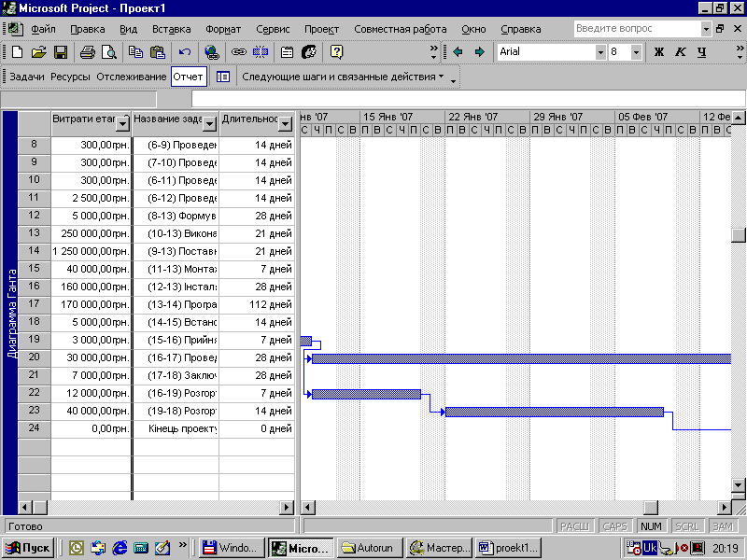This screenshot has width=747, height=560.
Task: Click the Gantt horizontal scrollbar thumb
Action: [x=651, y=508]
